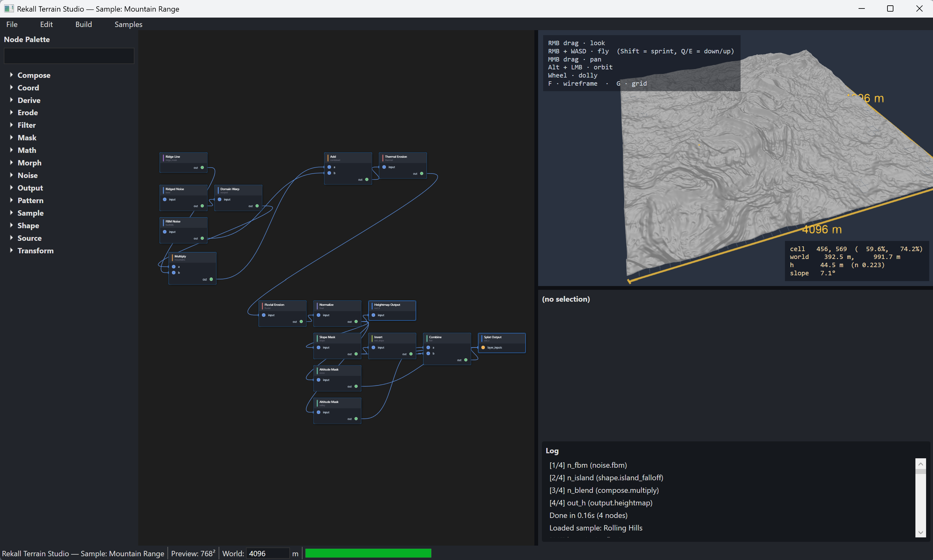Click the input port of the valley Altitude Mask
Image resolution: width=933 pixels, height=560 pixels.
319,412
